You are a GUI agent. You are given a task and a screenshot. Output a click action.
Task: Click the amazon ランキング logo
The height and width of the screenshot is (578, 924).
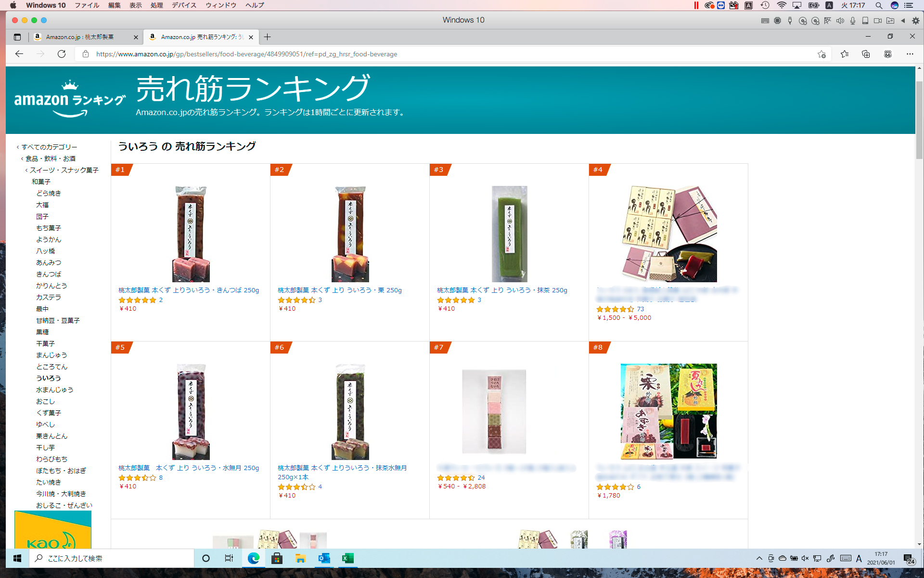pyautogui.click(x=70, y=99)
